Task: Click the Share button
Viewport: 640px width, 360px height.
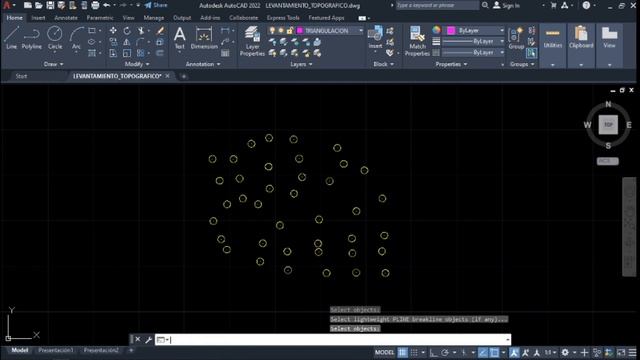Action: pos(156,5)
